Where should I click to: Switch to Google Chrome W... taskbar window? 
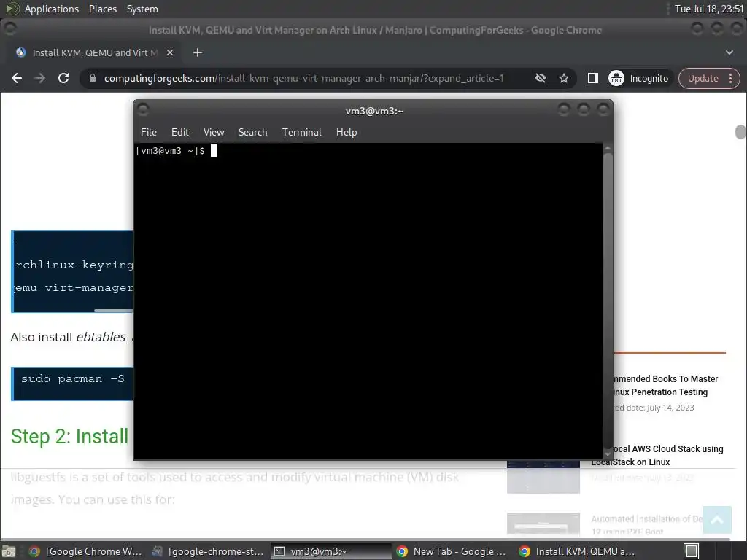(x=86, y=551)
